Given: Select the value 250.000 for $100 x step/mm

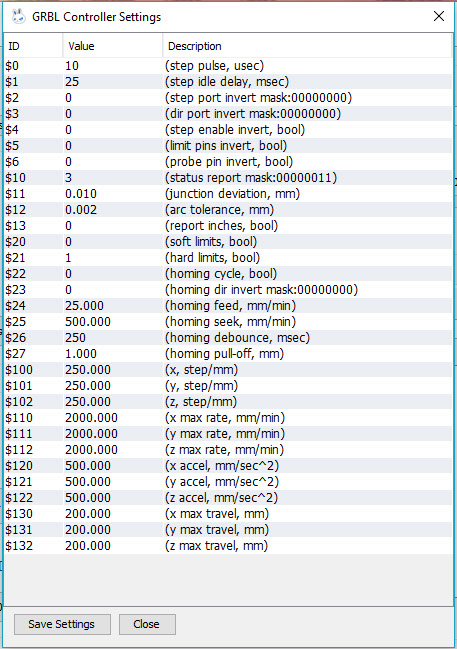Looking at the screenshot, I should (88, 370).
